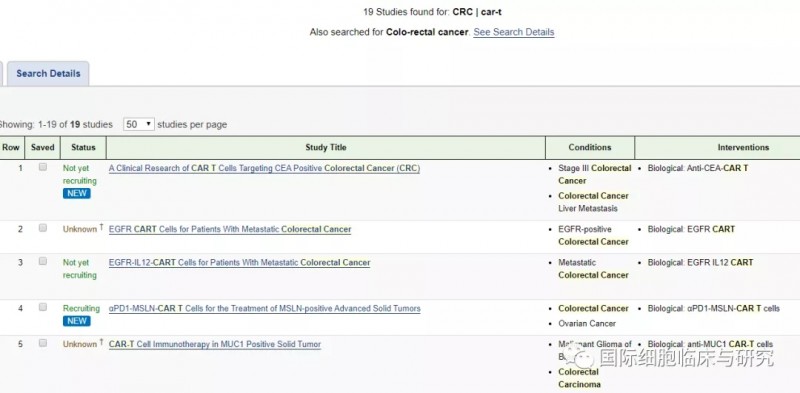Click the Colorectal Cancer Liver Metastasis condition
Screen dimensions: 800x393
593,202
